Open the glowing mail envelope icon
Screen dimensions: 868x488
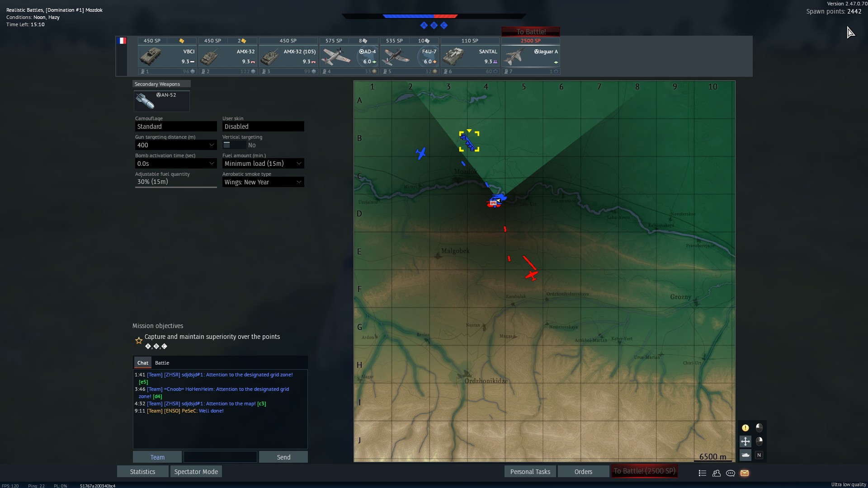[745, 473]
